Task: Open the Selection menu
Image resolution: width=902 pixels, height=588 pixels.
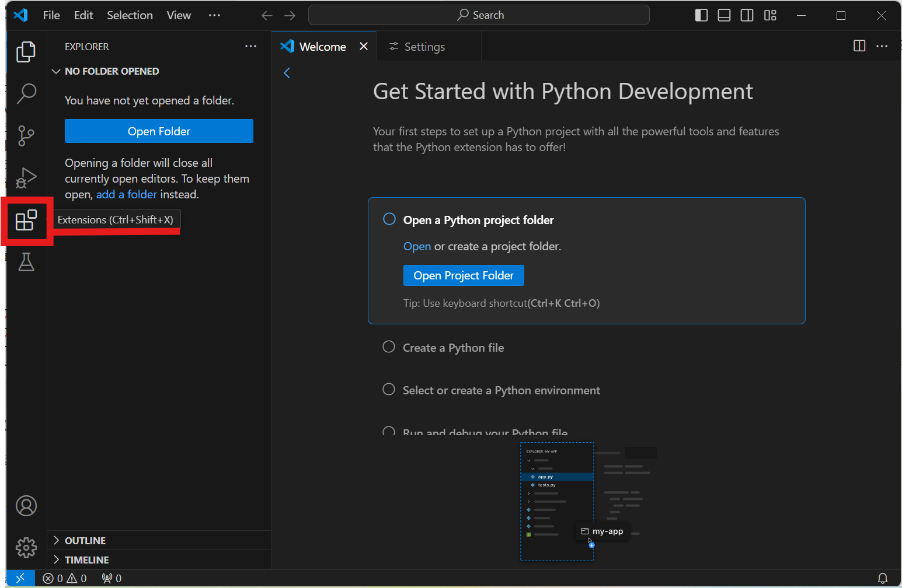Action: tap(130, 15)
